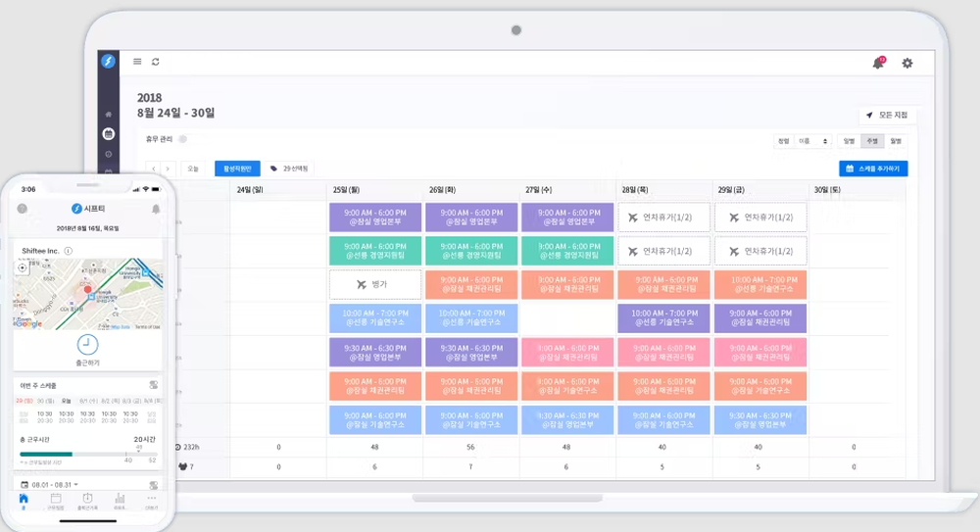Switch to the 월별 monthly view
Image resolution: width=980 pixels, height=532 pixels.
pos(896,141)
